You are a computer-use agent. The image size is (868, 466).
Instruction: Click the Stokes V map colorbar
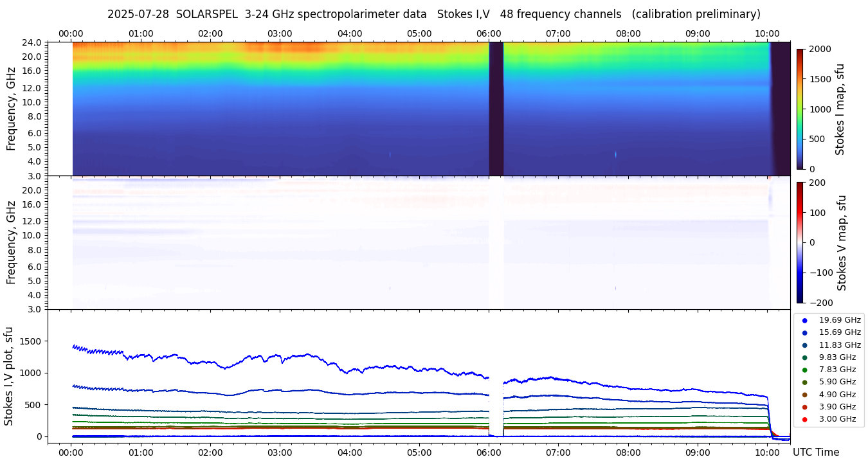point(800,242)
